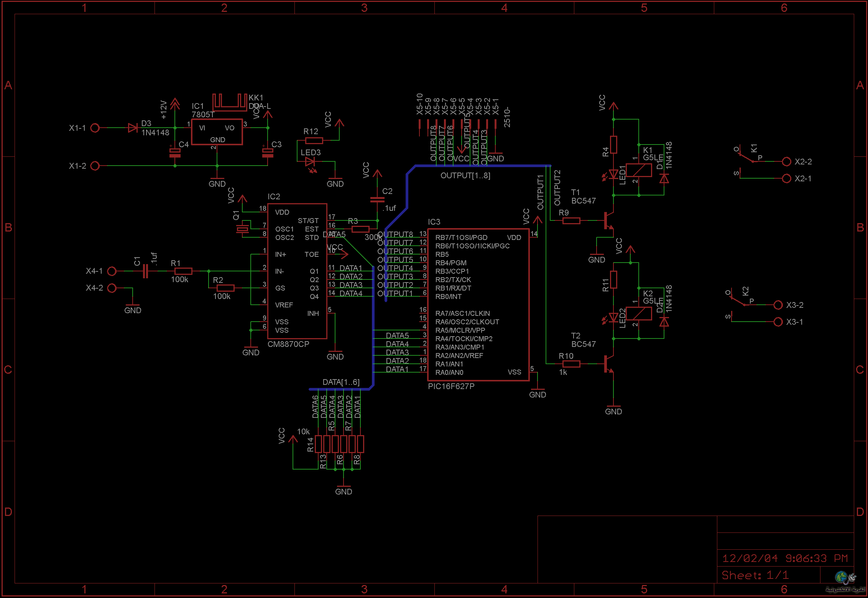Select the T2 BC547 transistor symbol

click(609, 364)
